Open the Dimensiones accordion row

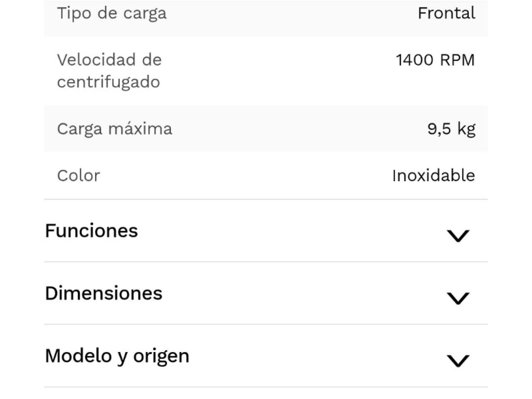pos(266,293)
